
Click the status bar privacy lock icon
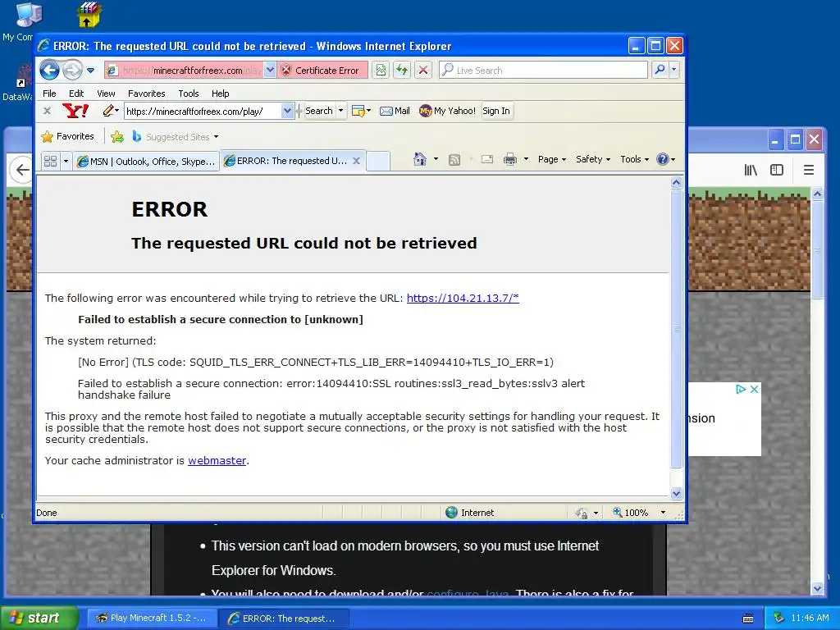coord(582,514)
